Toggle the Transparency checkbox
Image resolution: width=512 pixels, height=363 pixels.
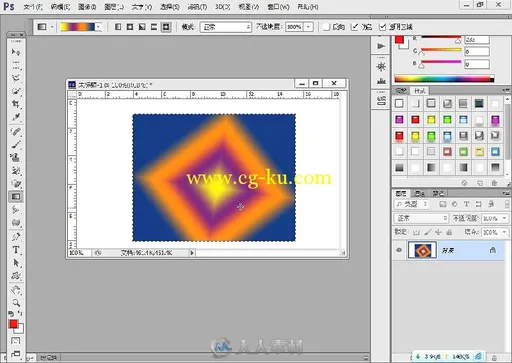click(x=383, y=27)
